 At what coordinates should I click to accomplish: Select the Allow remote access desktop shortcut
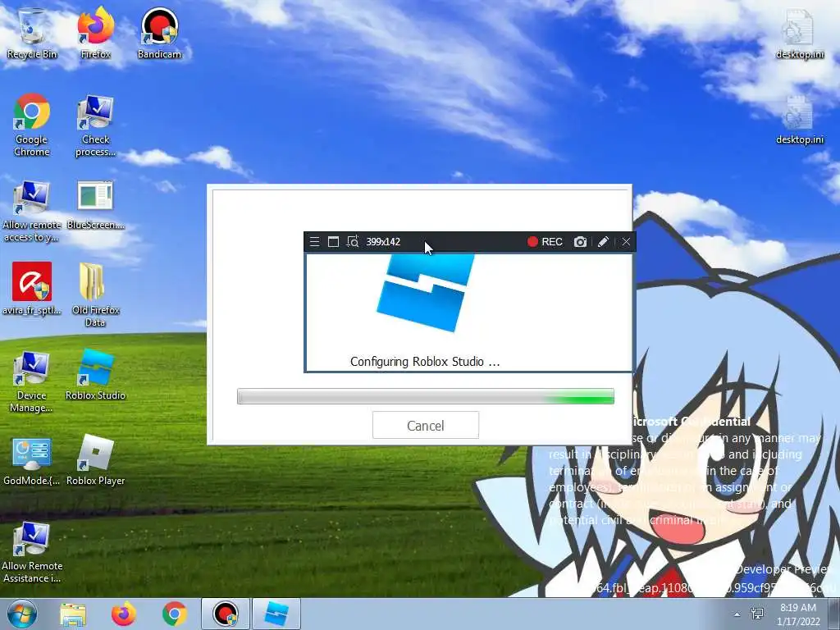pos(32,210)
